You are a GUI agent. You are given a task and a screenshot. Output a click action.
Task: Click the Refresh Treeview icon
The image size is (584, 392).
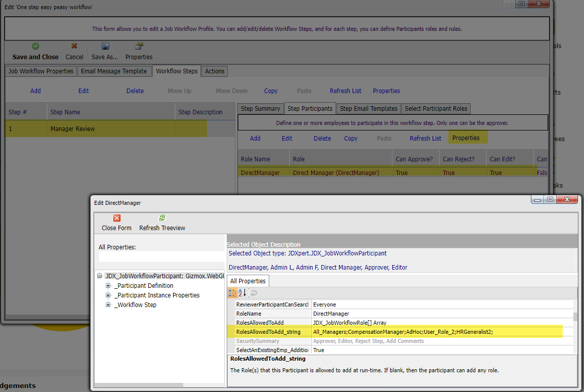(x=162, y=218)
